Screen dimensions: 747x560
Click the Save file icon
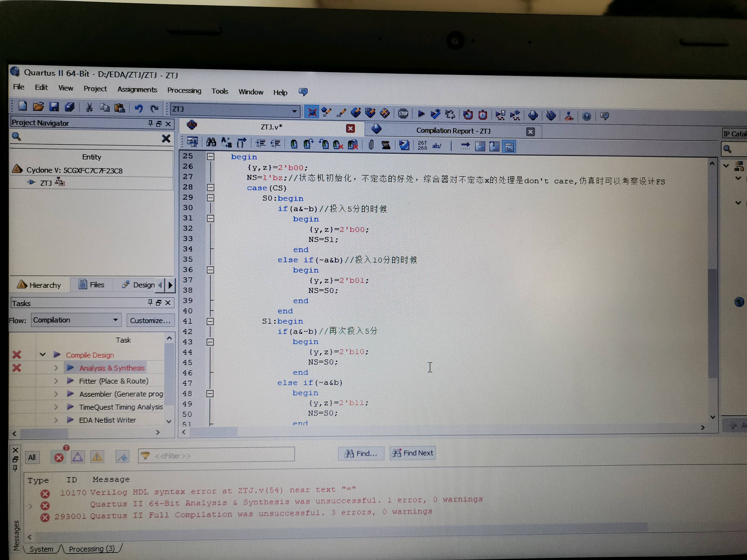pos(54,107)
